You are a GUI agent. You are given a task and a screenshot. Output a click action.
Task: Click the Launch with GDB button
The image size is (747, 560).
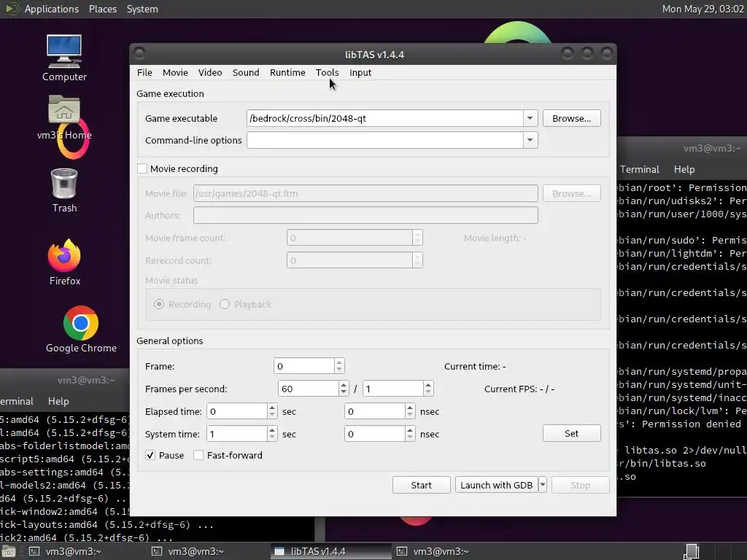[496, 485]
